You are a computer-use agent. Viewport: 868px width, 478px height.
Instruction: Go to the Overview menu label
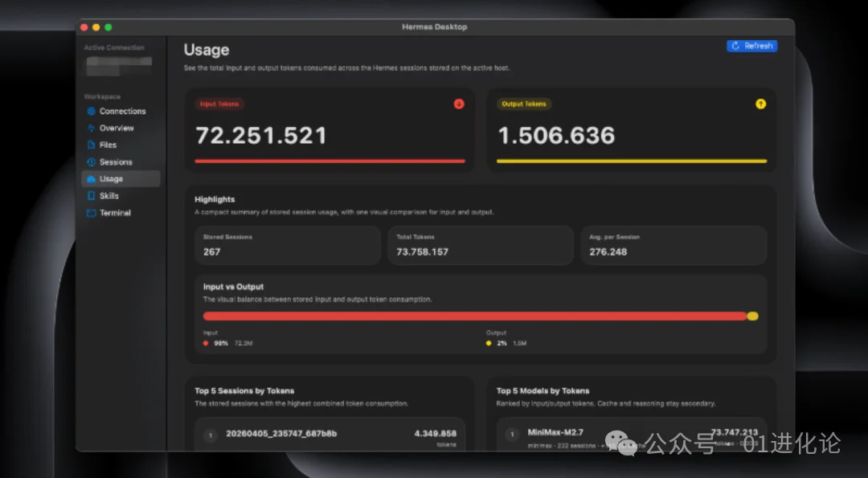[117, 129]
